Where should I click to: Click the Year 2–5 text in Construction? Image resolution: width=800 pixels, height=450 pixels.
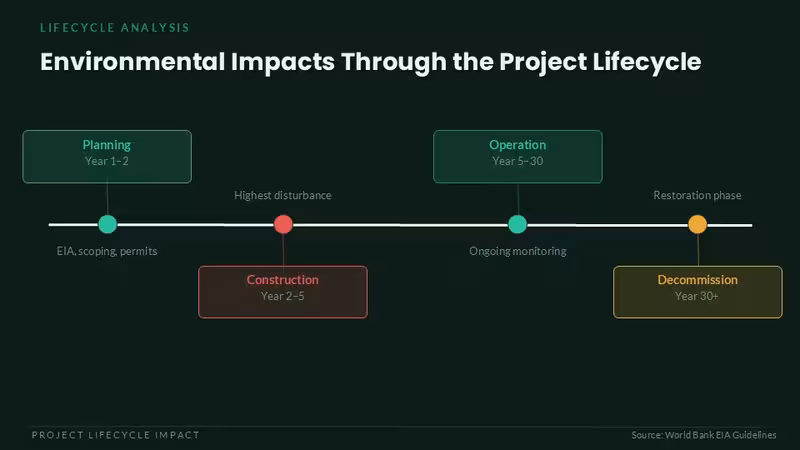point(283,296)
